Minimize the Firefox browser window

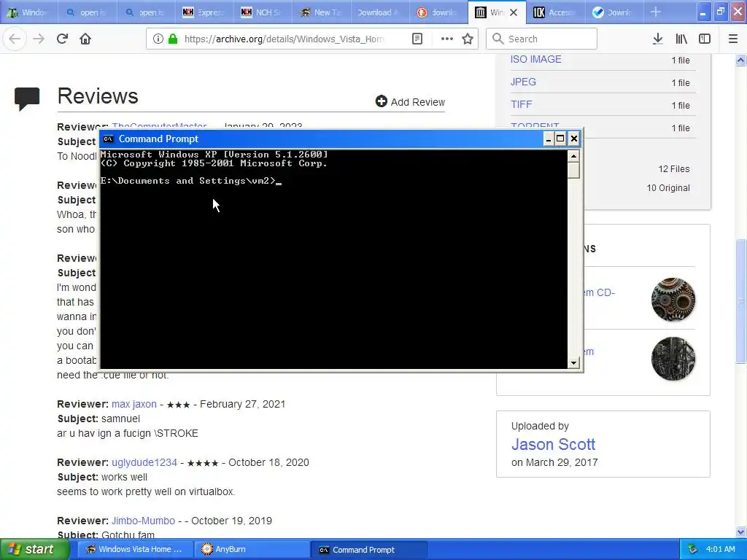tap(703, 12)
